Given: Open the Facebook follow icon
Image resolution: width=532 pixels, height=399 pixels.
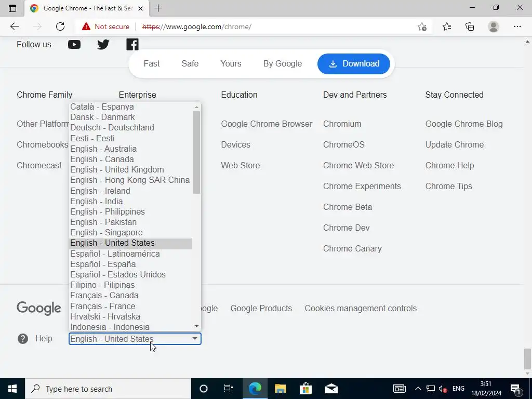Looking at the screenshot, I should click(132, 45).
